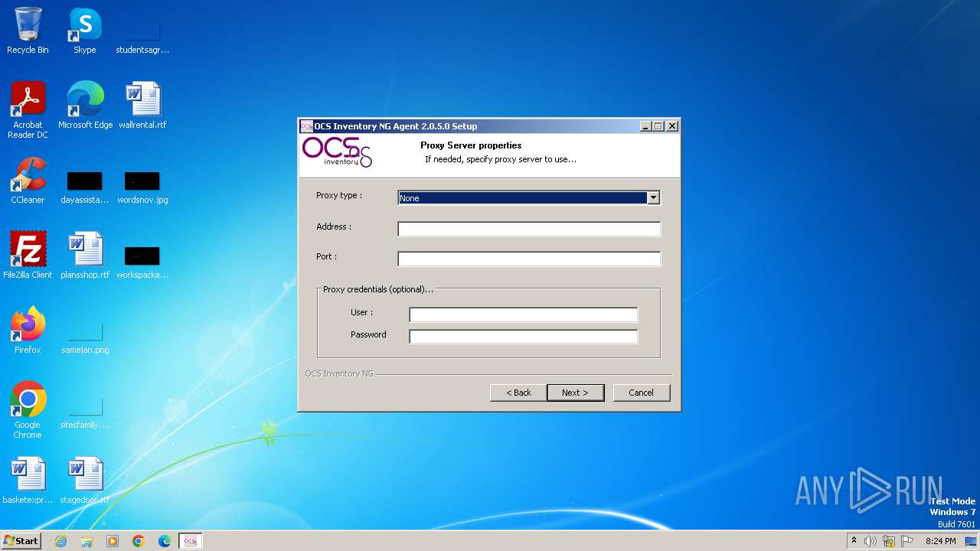980x551 pixels.
Task: Cancel the OCS Inventory setup
Action: pyautogui.click(x=641, y=393)
